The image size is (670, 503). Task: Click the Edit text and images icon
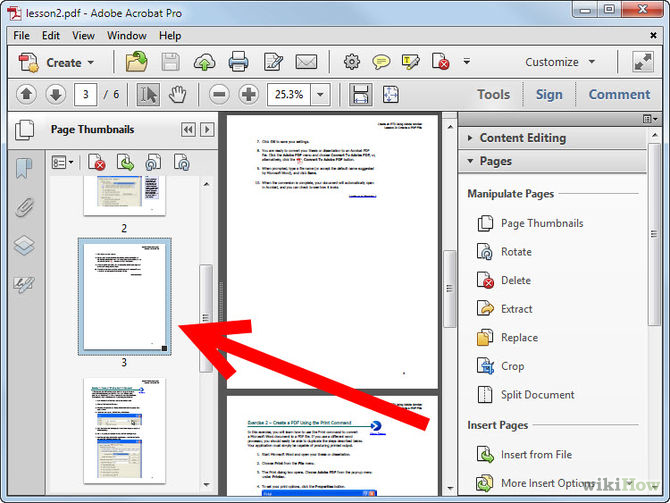tap(273, 62)
